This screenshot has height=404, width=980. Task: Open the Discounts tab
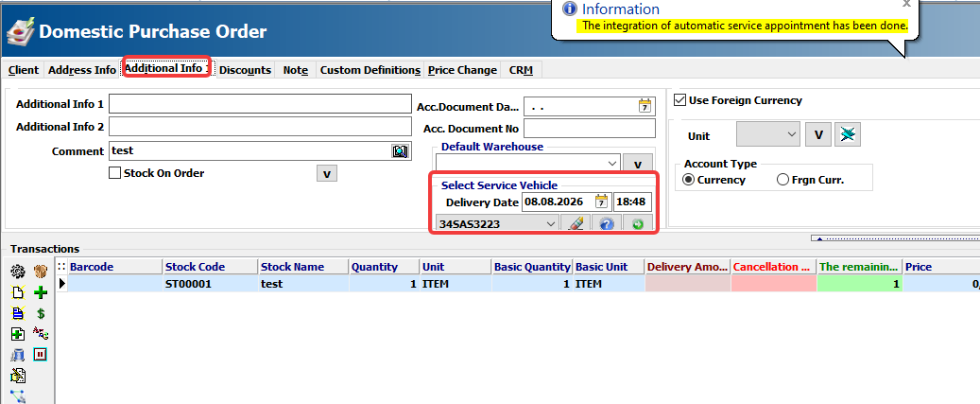click(245, 70)
